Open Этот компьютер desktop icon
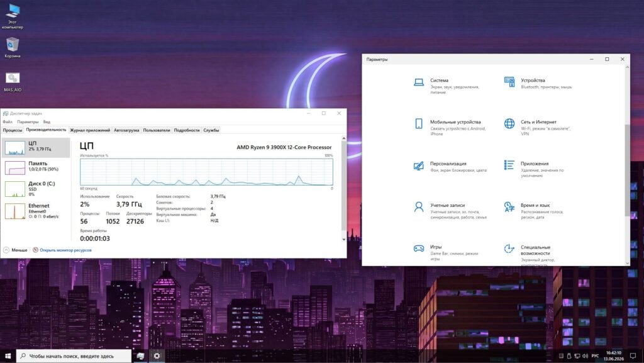Viewport: 644px width, 363px height. (x=13, y=16)
